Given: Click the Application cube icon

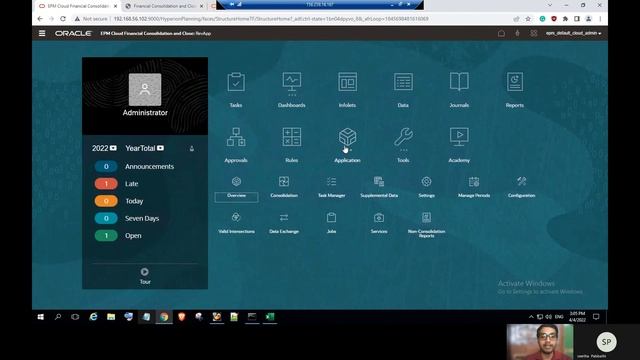Looking at the screenshot, I should [x=347, y=137].
